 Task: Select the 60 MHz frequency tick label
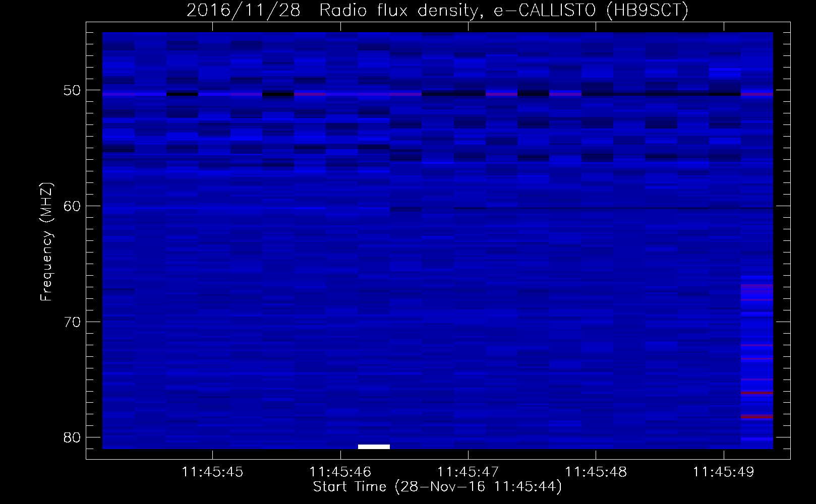[x=72, y=206]
